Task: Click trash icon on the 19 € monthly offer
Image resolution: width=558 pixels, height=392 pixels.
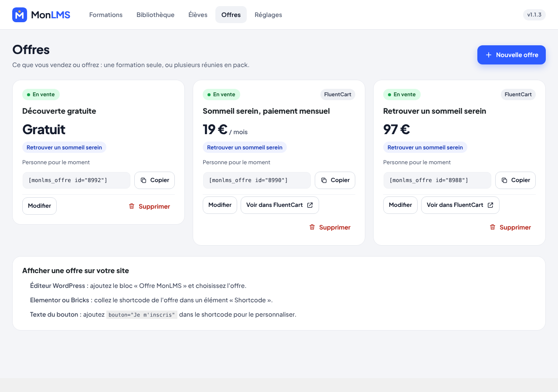Action: pyautogui.click(x=312, y=227)
